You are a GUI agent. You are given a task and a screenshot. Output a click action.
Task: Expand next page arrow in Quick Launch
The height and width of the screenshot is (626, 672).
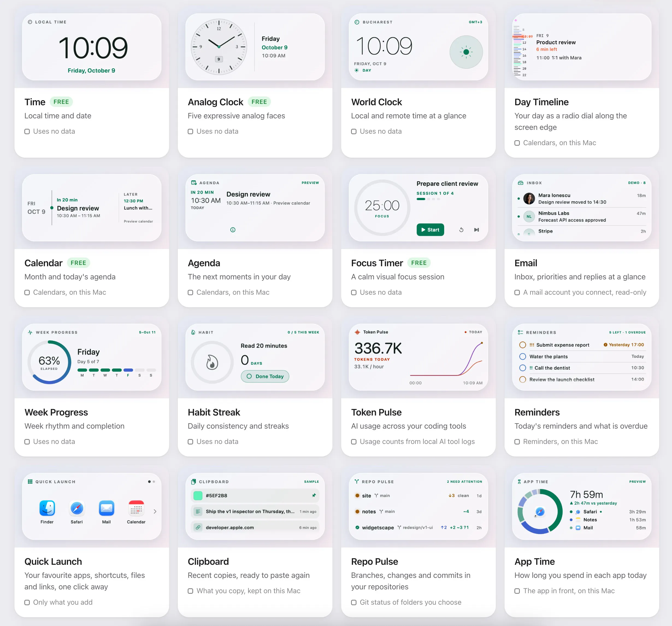(155, 511)
